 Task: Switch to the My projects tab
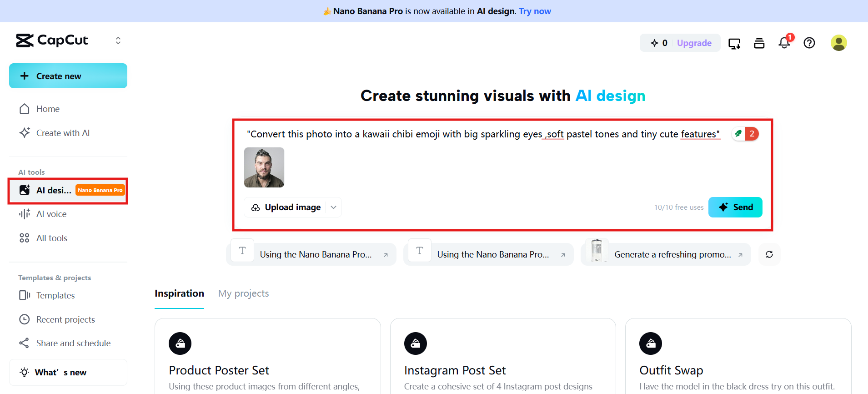[x=243, y=293]
